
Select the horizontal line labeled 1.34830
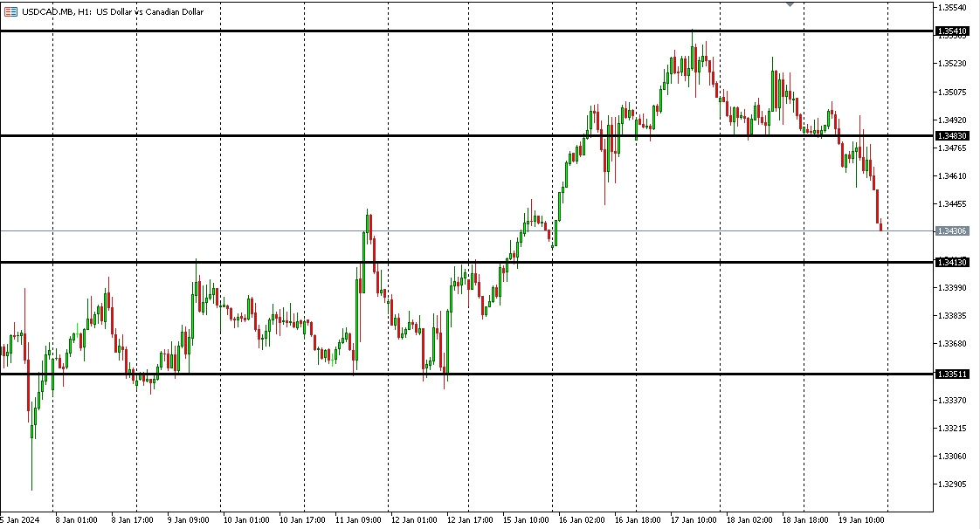click(466, 135)
